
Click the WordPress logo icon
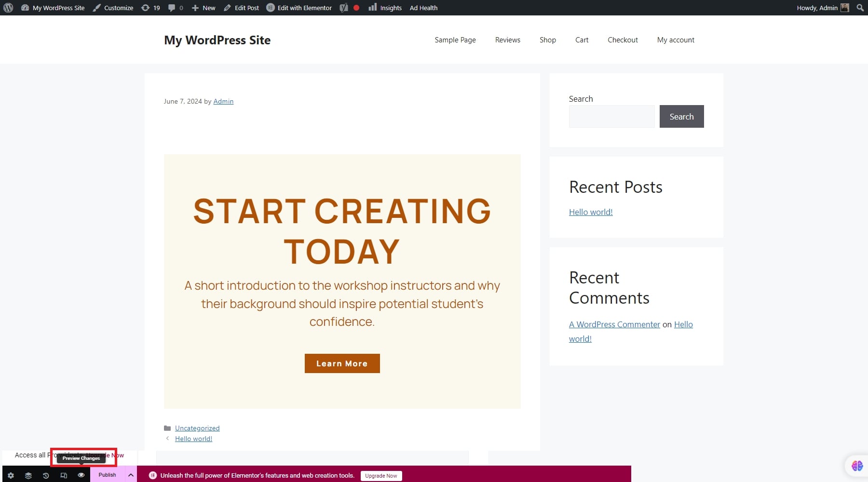8,8
